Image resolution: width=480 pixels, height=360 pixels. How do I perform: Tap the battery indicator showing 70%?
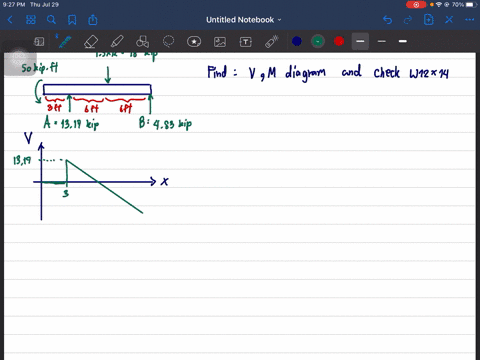click(463, 5)
